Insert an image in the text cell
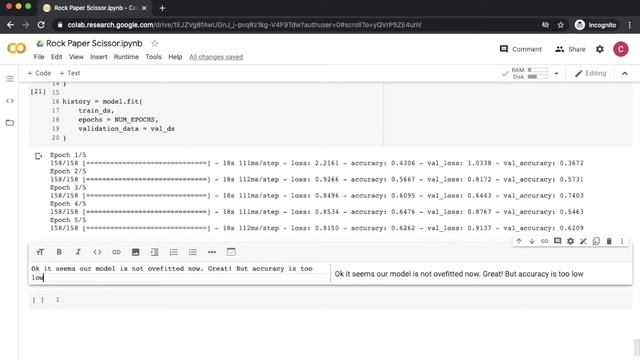This screenshot has width=640, height=360. [136, 252]
